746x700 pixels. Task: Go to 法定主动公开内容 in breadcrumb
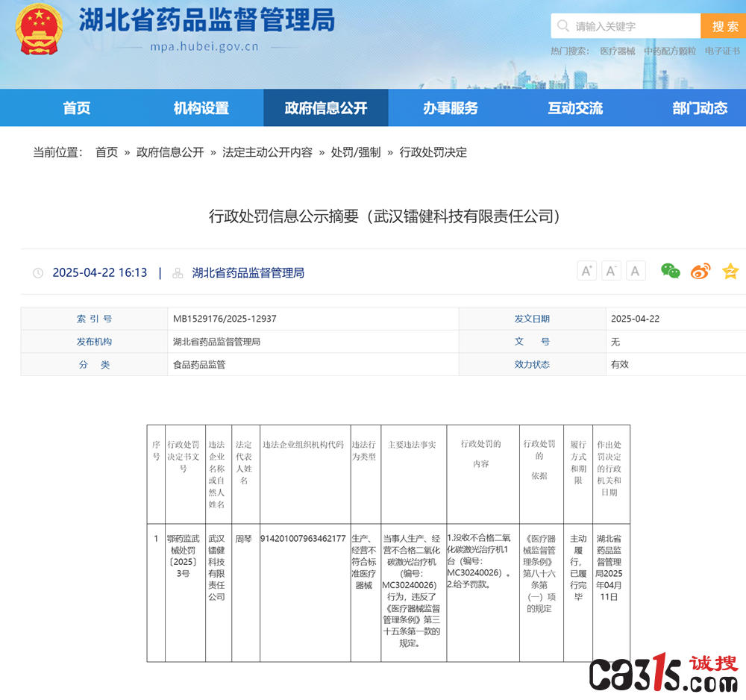pyautogui.click(x=267, y=152)
